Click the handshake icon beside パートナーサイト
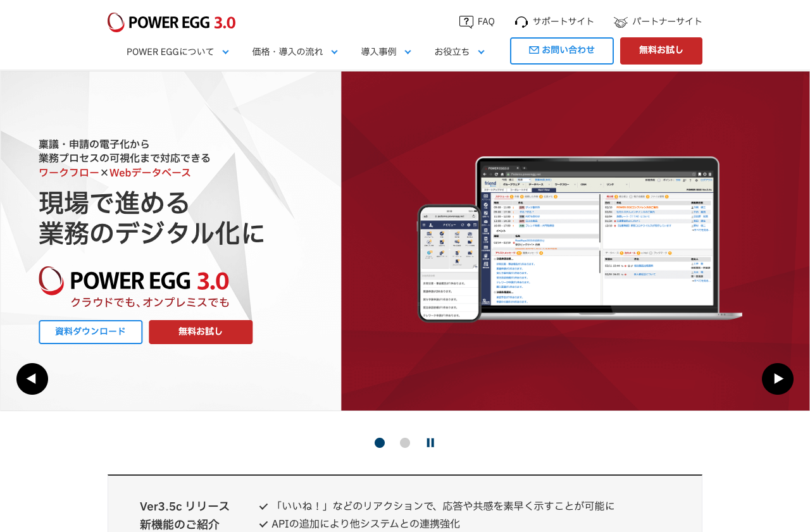 [620, 21]
